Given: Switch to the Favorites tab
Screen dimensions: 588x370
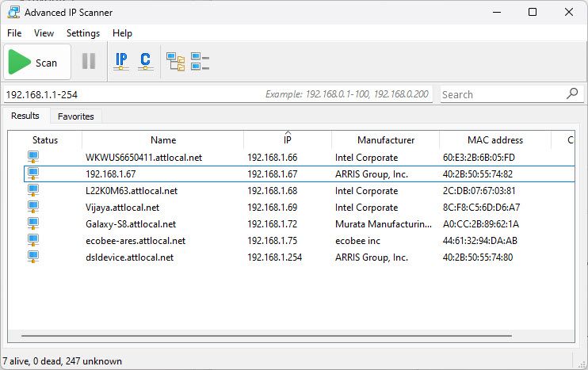Looking at the screenshot, I should click(x=76, y=116).
